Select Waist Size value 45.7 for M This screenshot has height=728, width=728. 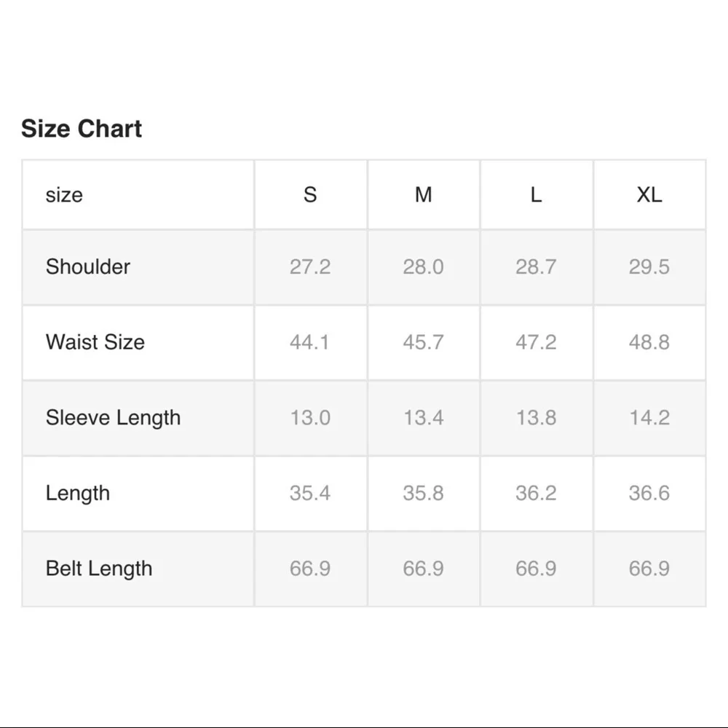[423, 342]
